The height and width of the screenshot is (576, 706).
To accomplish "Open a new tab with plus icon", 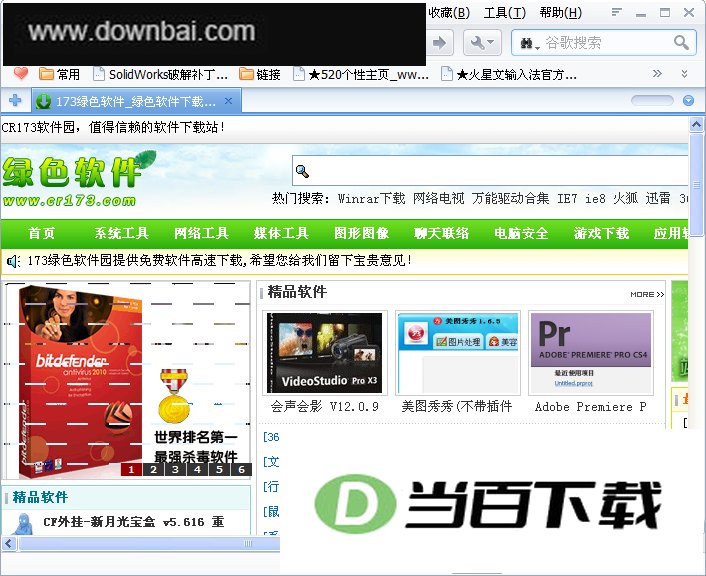I will (x=15, y=100).
